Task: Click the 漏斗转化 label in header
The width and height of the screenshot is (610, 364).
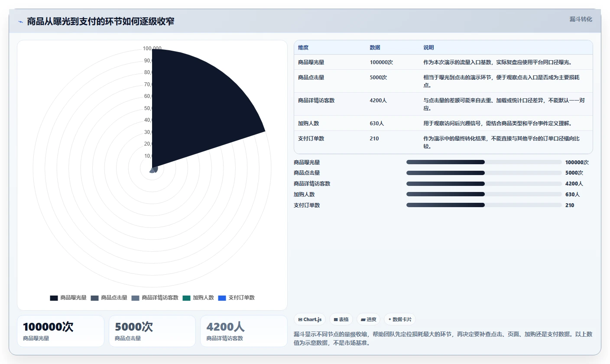Action: [581, 19]
